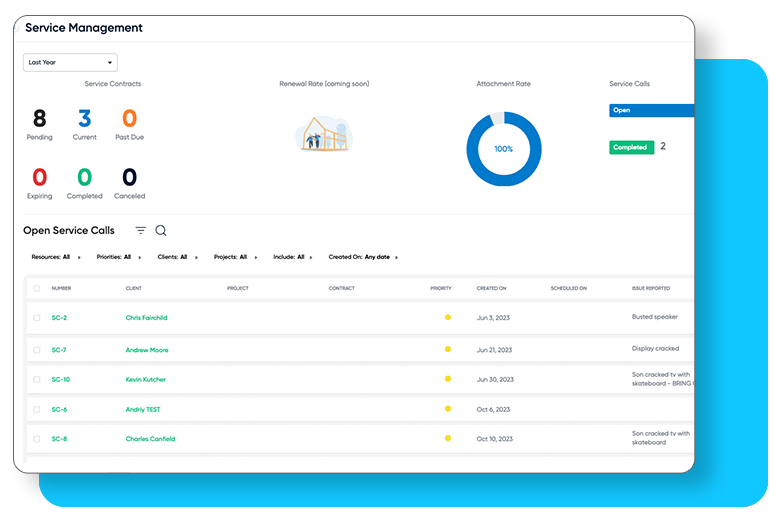Image resolution: width=780 pixels, height=526 pixels.
Task: Open service call SC-7 link
Action: click(x=59, y=350)
